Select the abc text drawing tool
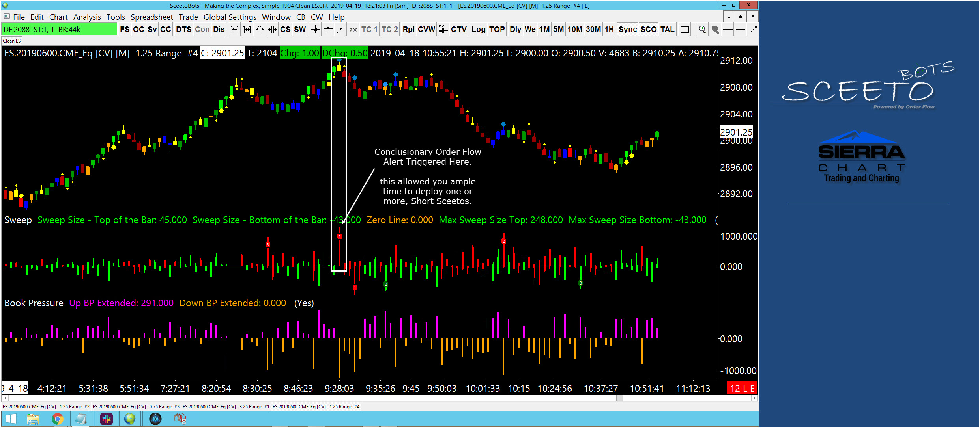The image size is (980, 428). [353, 30]
